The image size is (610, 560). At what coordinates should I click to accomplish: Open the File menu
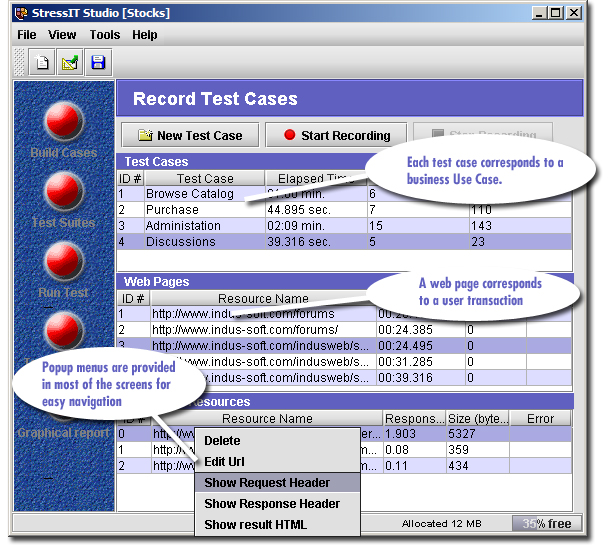[27, 35]
